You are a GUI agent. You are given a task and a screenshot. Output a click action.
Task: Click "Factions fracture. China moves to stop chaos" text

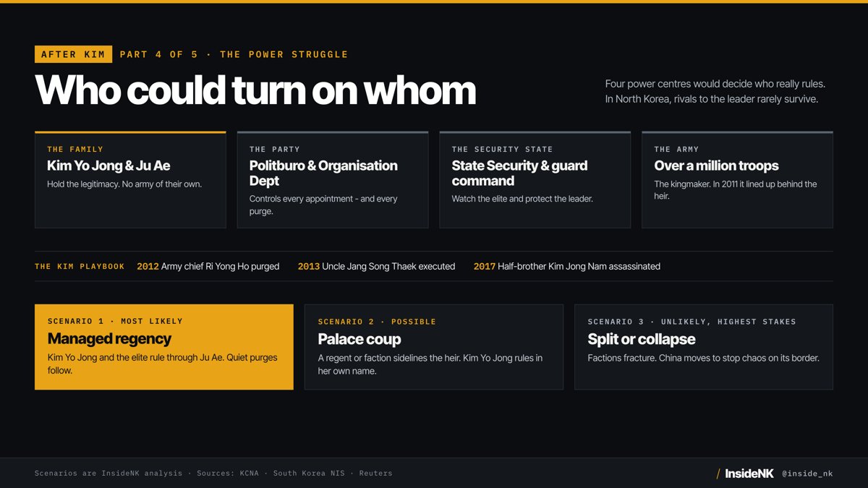coord(704,359)
